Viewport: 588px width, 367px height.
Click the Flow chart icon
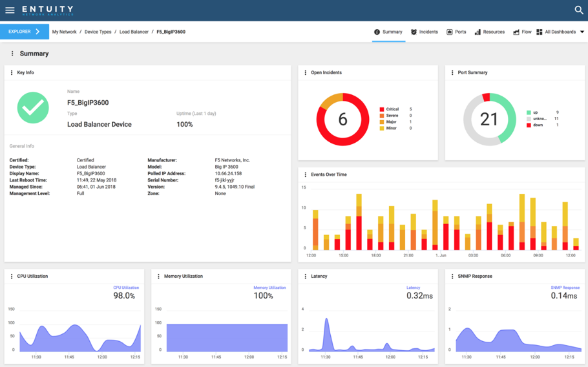(516, 32)
